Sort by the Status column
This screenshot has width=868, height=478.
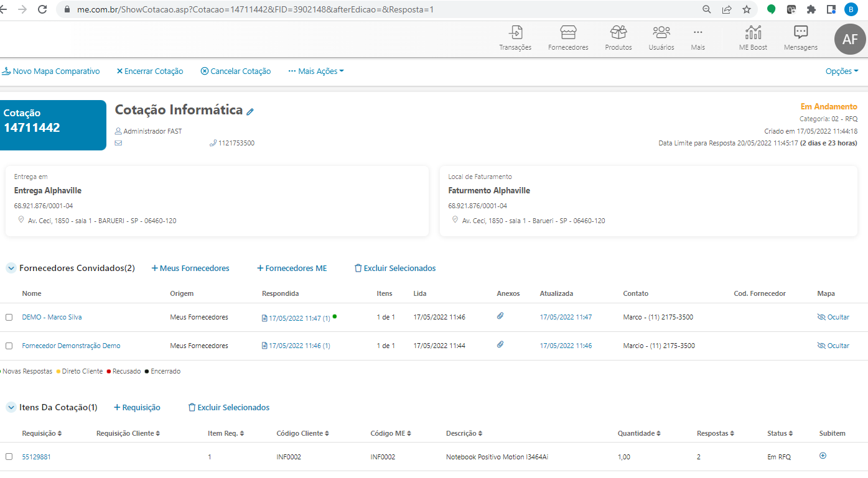point(780,433)
